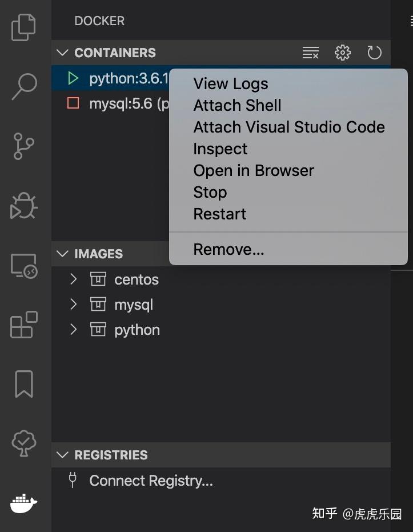Select View Logs from the context menu
This screenshot has height=532, width=413.
tap(230, 83)
